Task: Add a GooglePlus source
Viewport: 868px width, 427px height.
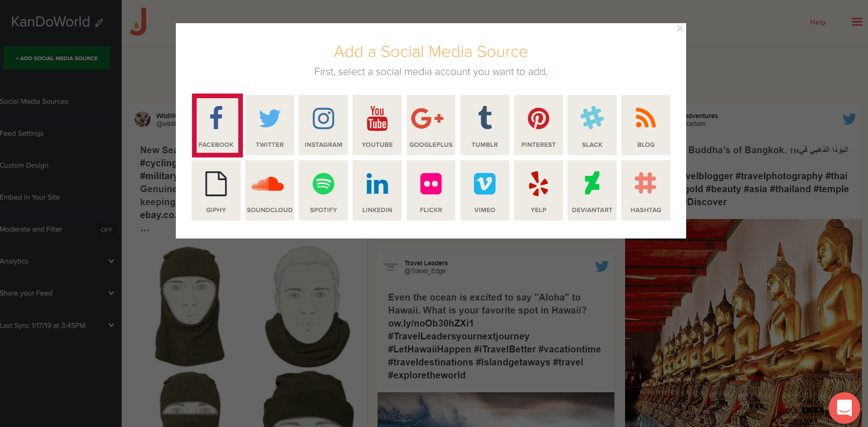Action: pyautogui.click(x=431, y=125)
